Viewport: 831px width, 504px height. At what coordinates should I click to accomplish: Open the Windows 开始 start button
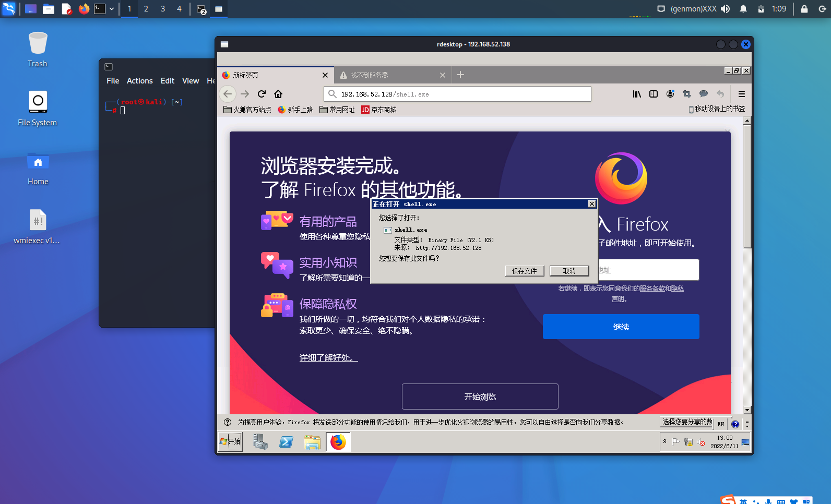coord(230,441)
